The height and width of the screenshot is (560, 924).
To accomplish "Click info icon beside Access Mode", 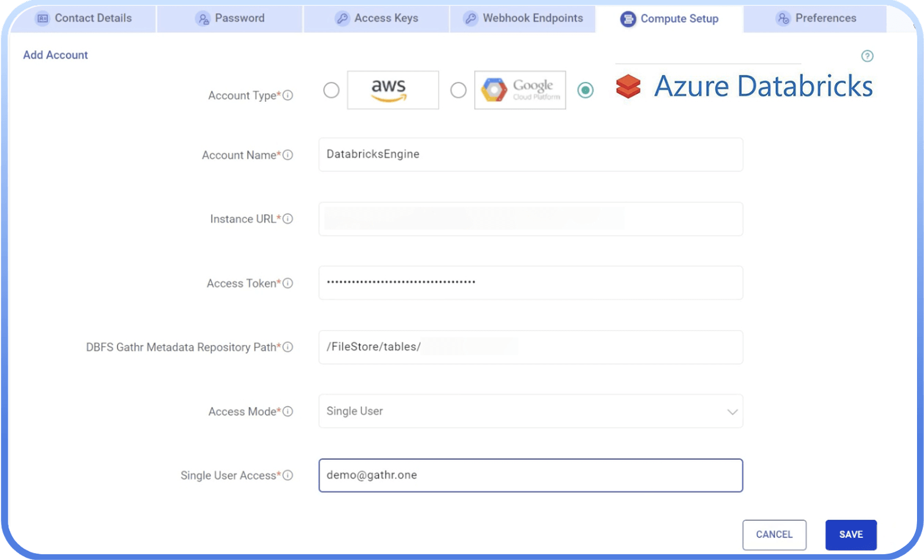I will [288, 411].
